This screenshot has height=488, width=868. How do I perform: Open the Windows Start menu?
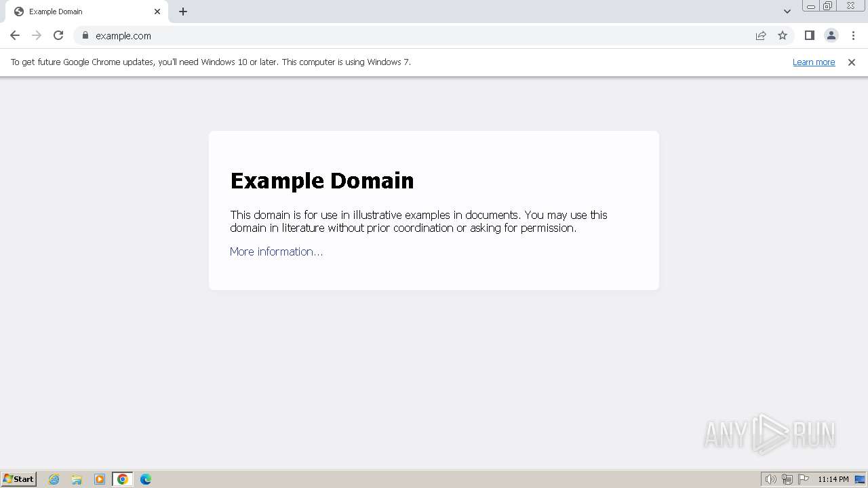(18, 479)
